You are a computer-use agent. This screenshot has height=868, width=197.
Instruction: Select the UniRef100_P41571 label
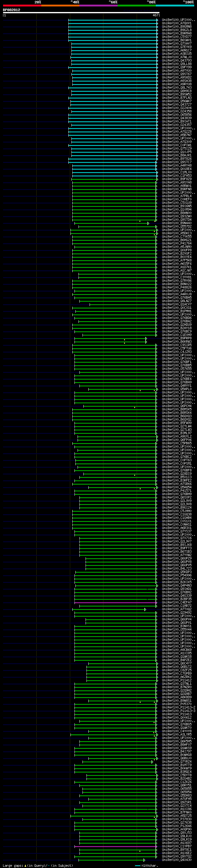(176, 491)
